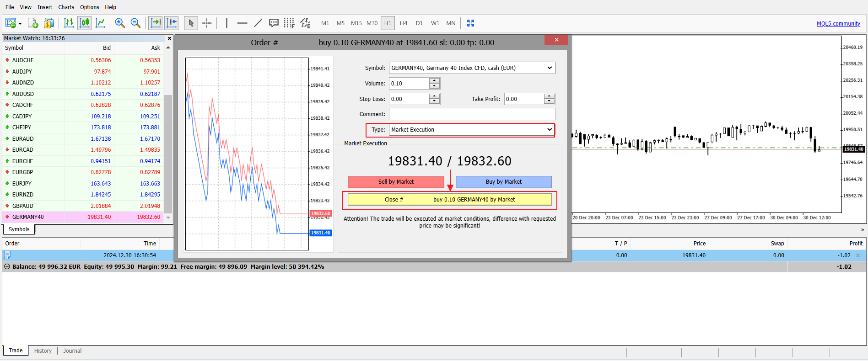Toggle chart shift from right edge
The height and width of the screenshot is (361, 868).
172,23
